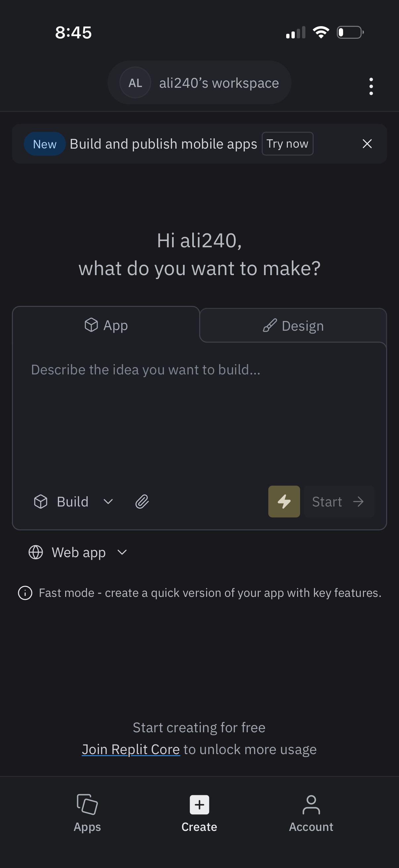Tap the AL workspace avatar chip
This screenshot has height=868, width=399.
(135, 82)
